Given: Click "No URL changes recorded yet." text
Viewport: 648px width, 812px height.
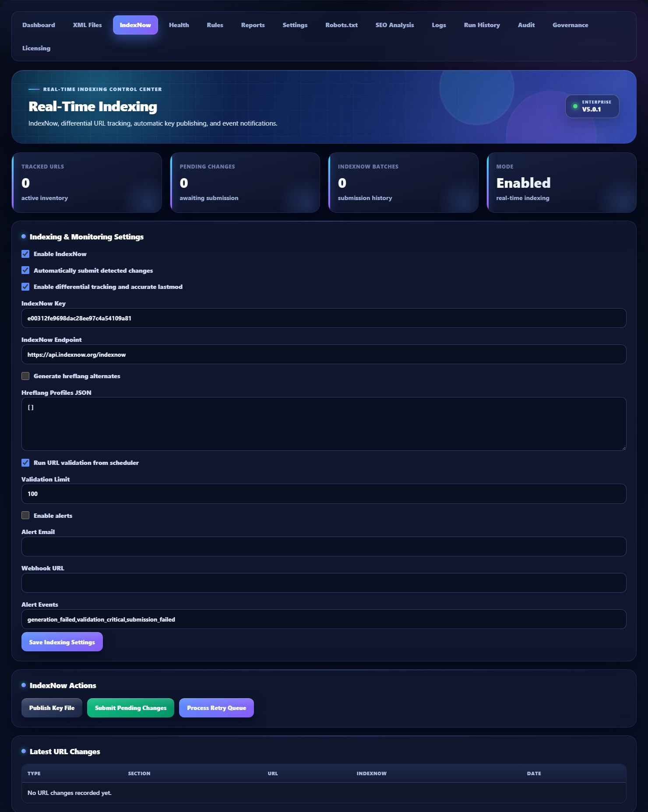Looking at the screenshot, I should coord(70,793).
